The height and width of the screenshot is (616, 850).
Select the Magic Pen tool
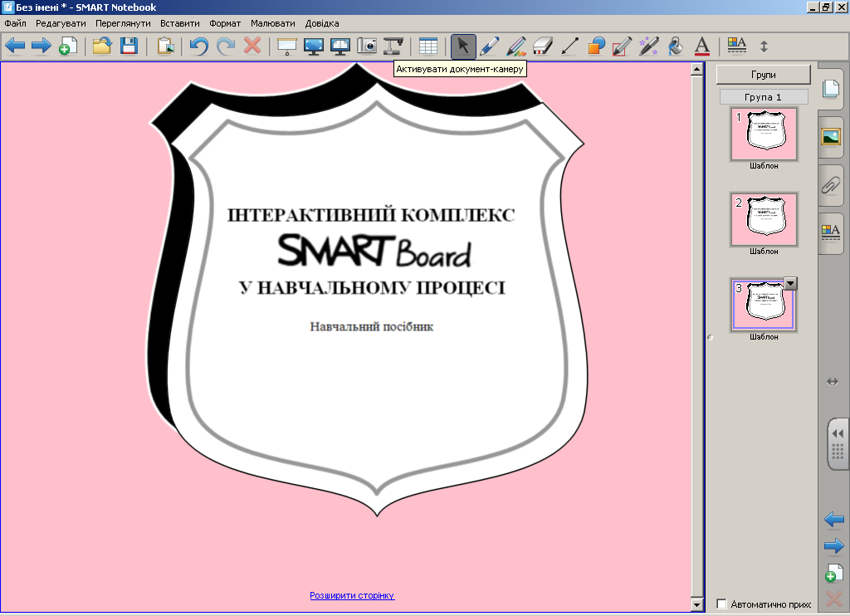coord(649,46)
